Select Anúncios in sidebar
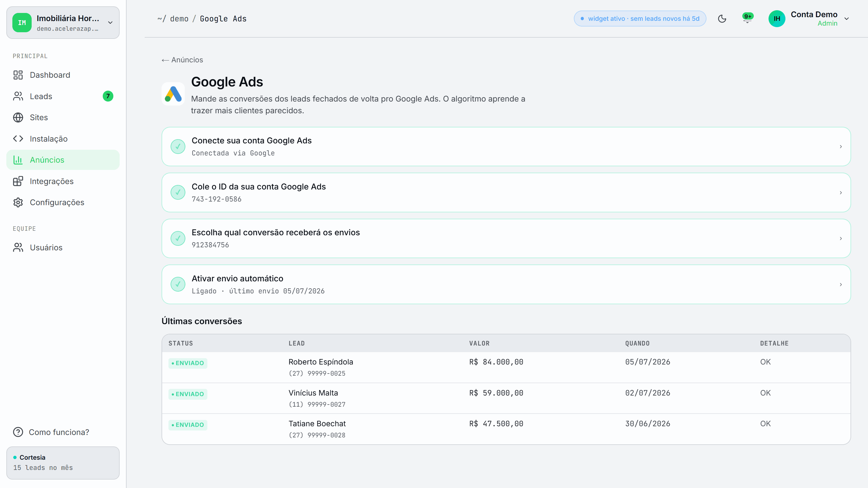The image size is (868, 488). point(63,160)
